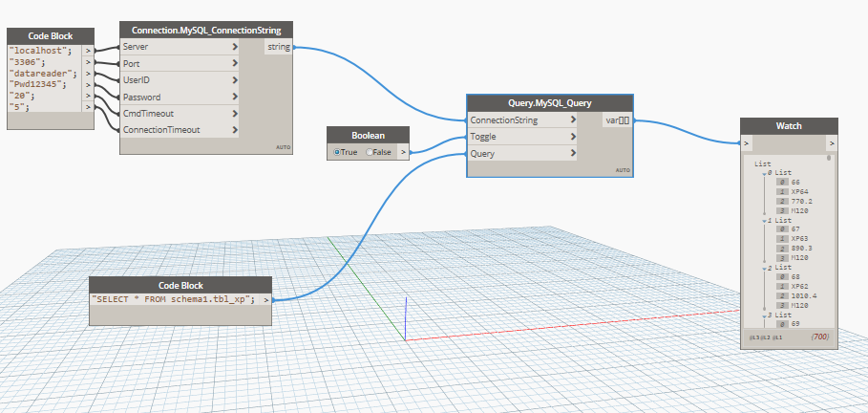Click the "datareader"; code line
Screen dimensions: 868x413
[x=43, y=73]
